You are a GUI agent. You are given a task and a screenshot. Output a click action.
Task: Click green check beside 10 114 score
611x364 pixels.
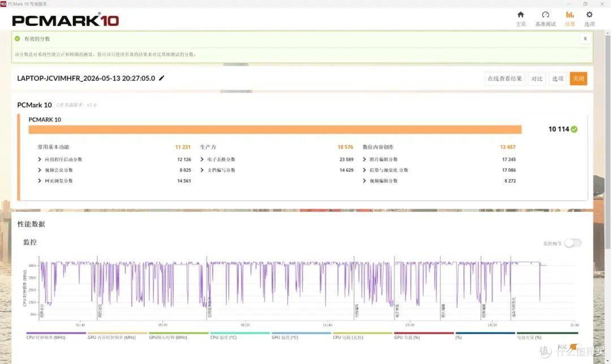click(x=574, y=129)
